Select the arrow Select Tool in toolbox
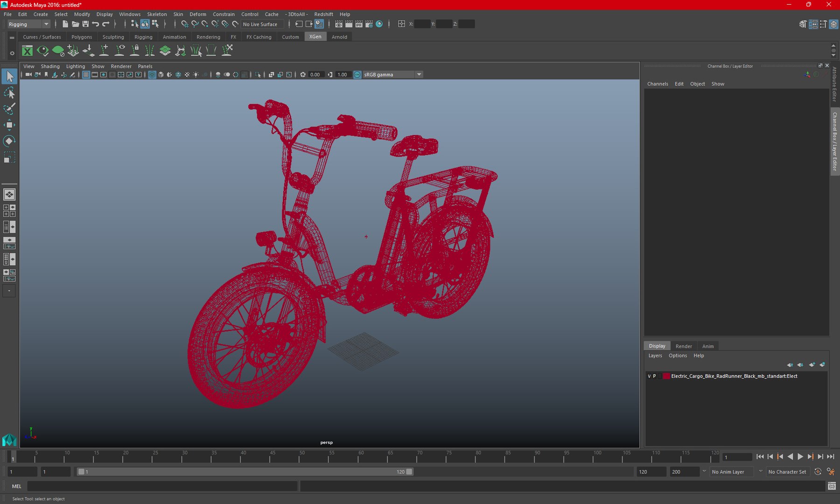The image size is (840, 504). click(x=9, y=77)
